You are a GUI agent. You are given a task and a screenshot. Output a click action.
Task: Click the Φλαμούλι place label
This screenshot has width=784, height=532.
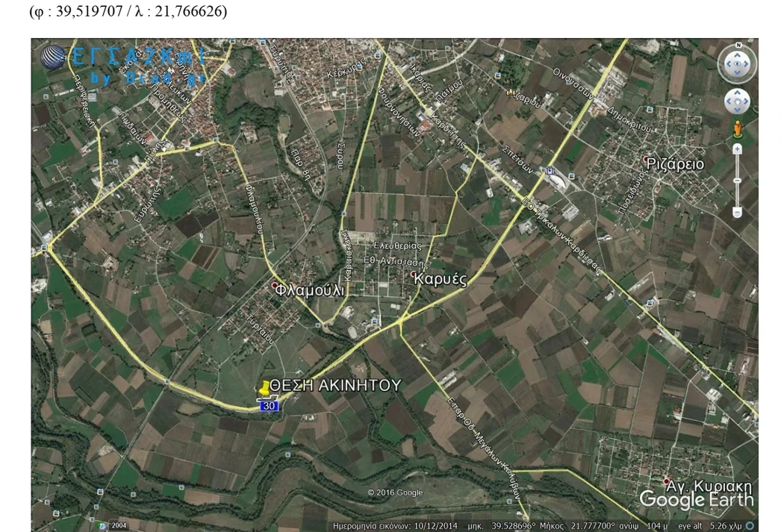click(310, 290)
